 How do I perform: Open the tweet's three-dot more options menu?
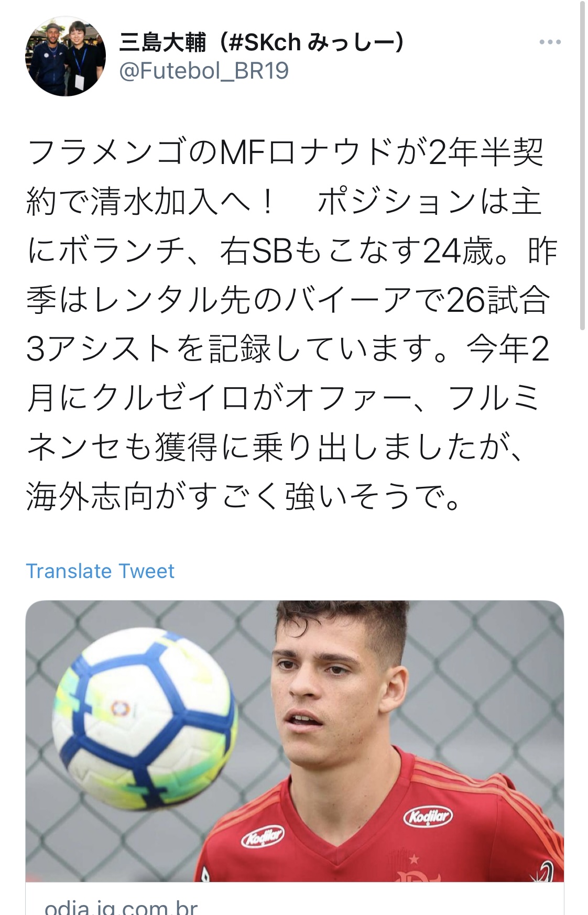point(550,42)
